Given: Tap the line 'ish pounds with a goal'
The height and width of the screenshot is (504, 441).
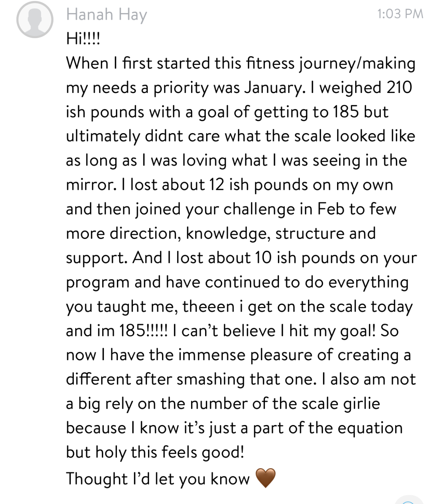Looking at the screenshot, I should click(x=227, y=112).
